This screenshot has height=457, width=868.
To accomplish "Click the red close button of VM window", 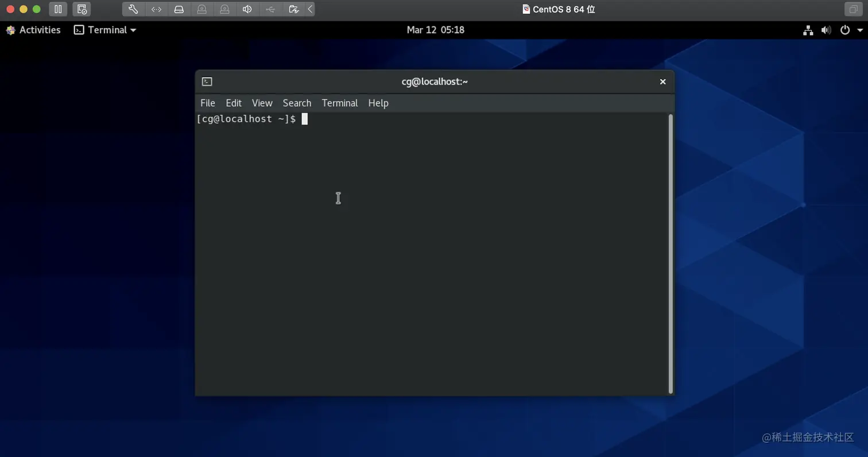I will [10, 9].
